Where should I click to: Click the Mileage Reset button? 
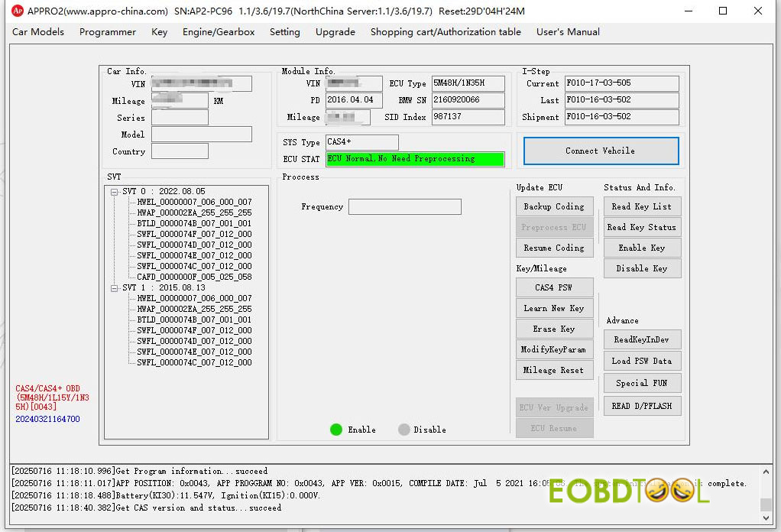click(x=554, y=370)
